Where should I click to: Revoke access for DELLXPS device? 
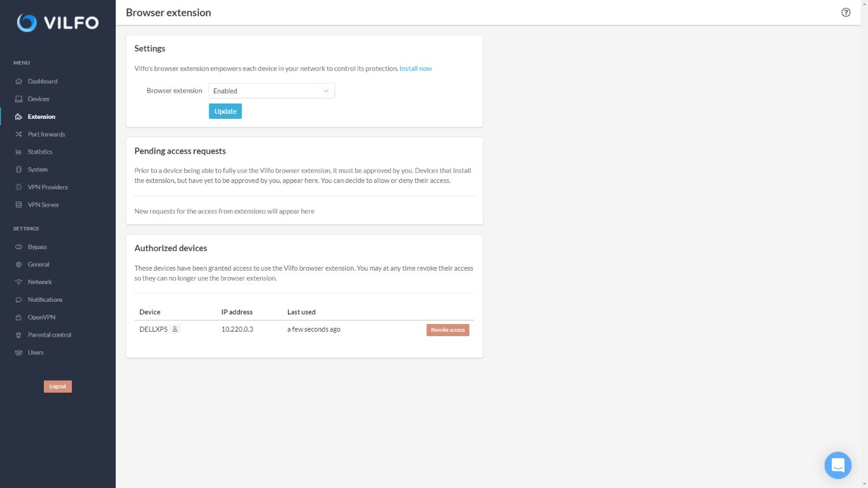448,330
